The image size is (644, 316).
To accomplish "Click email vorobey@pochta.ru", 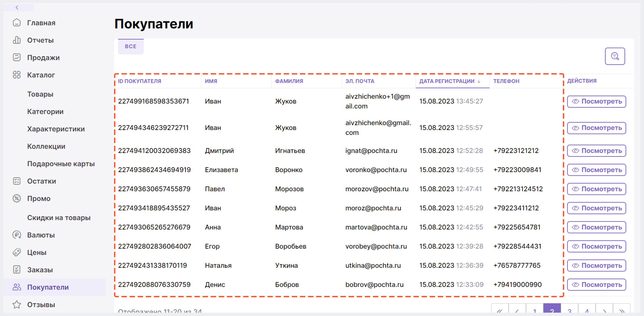I will coord(376,246).
